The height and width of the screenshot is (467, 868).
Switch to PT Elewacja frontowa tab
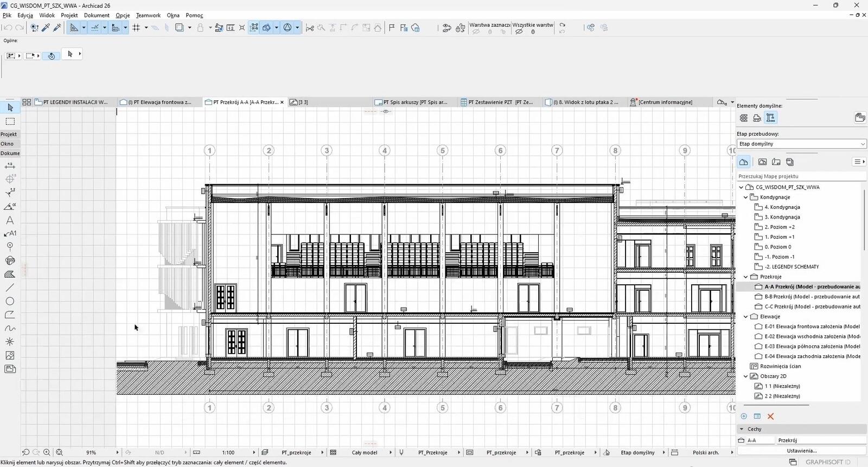coord(159,102)
